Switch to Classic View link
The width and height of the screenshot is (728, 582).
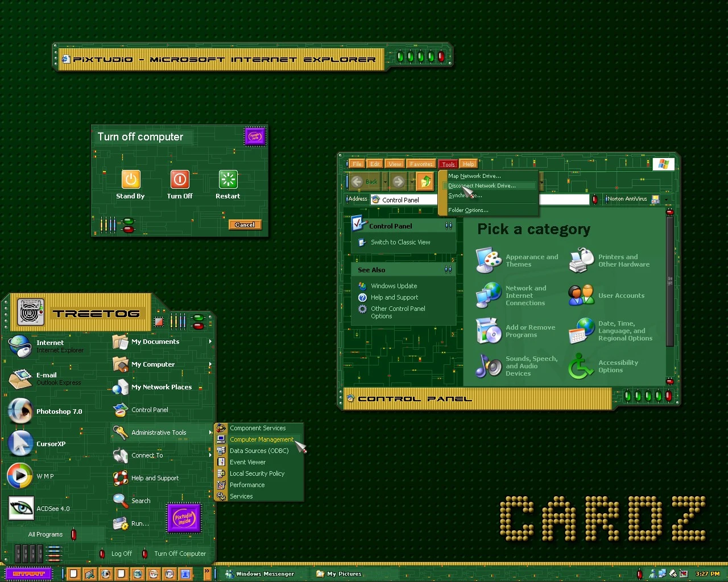(400, 242)
